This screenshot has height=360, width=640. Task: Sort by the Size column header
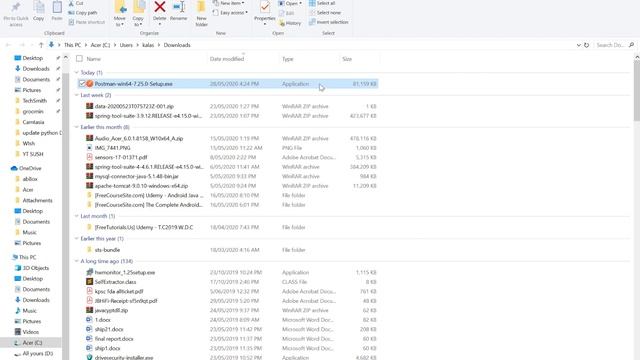coord(347,59)
